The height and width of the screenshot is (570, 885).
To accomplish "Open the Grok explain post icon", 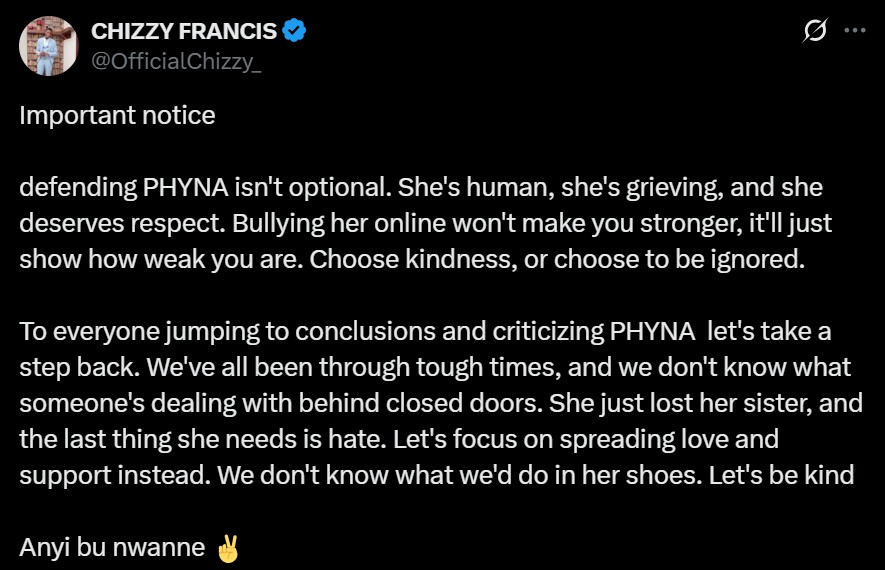I will coord(814,31).
